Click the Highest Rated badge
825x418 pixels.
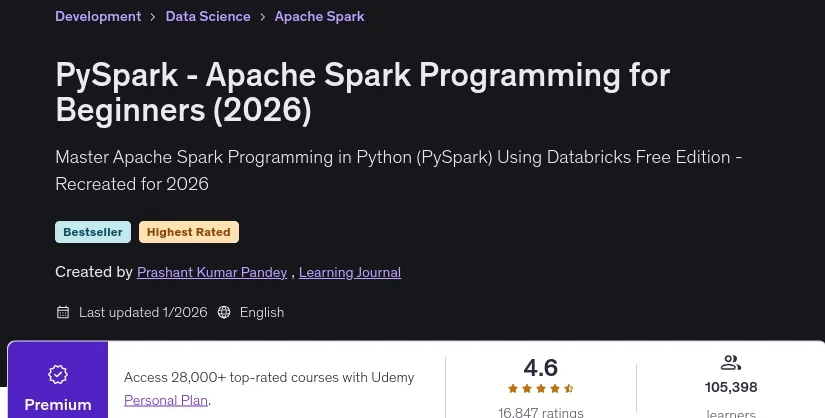189,232
